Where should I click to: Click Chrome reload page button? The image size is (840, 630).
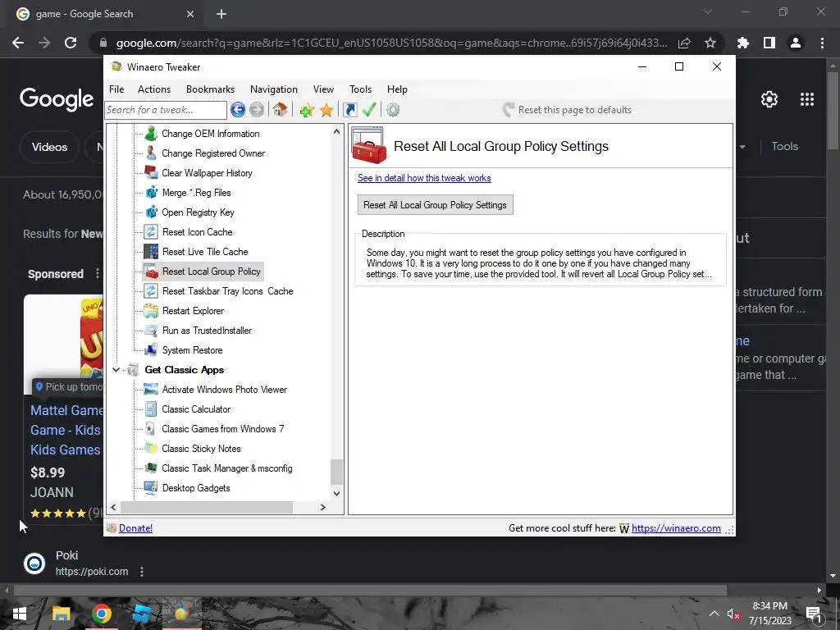(x=71, y=43)
